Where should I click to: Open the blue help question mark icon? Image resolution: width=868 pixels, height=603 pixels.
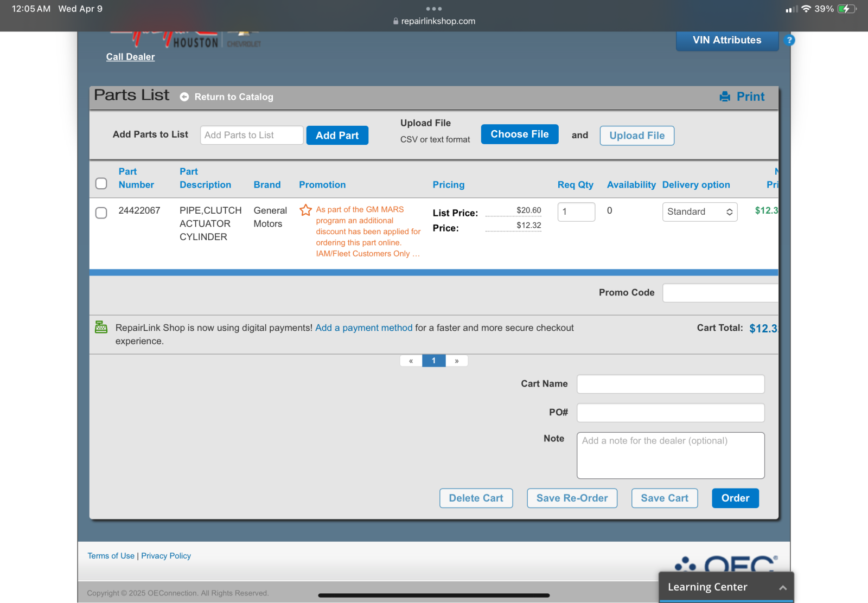[x=789, y=40]
